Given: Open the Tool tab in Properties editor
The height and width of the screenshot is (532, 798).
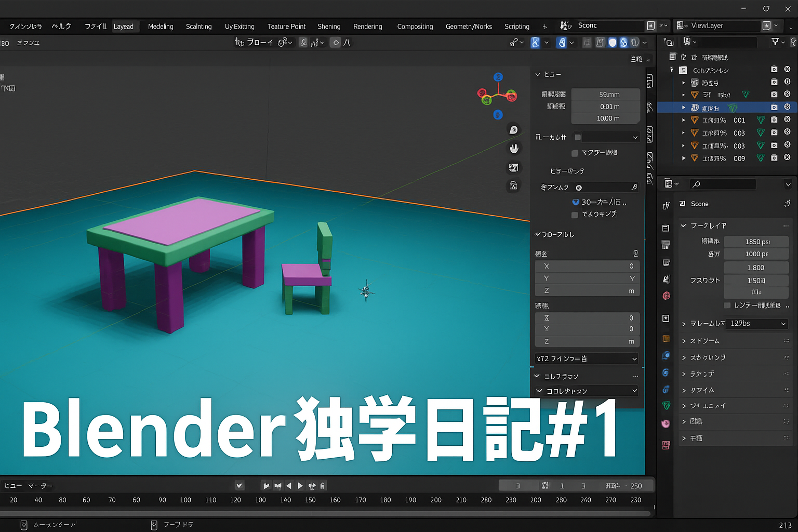Looking at the screenshot, I should (666, 205).
